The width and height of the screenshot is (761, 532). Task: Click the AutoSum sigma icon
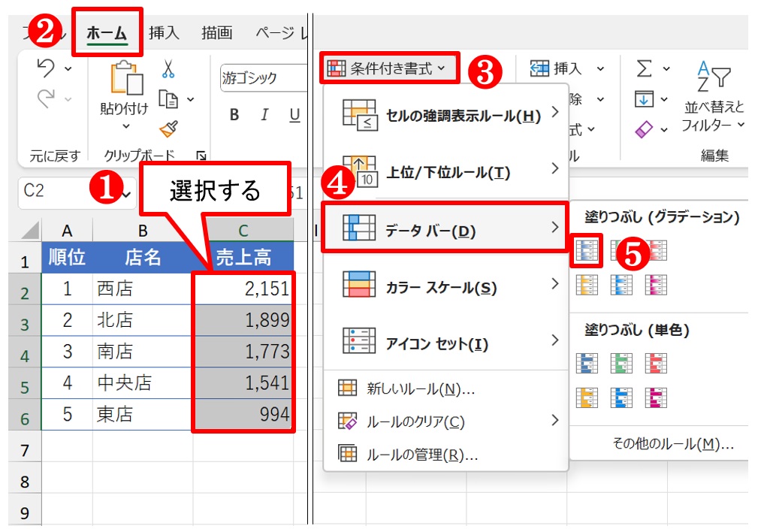(x=644, y=68)
